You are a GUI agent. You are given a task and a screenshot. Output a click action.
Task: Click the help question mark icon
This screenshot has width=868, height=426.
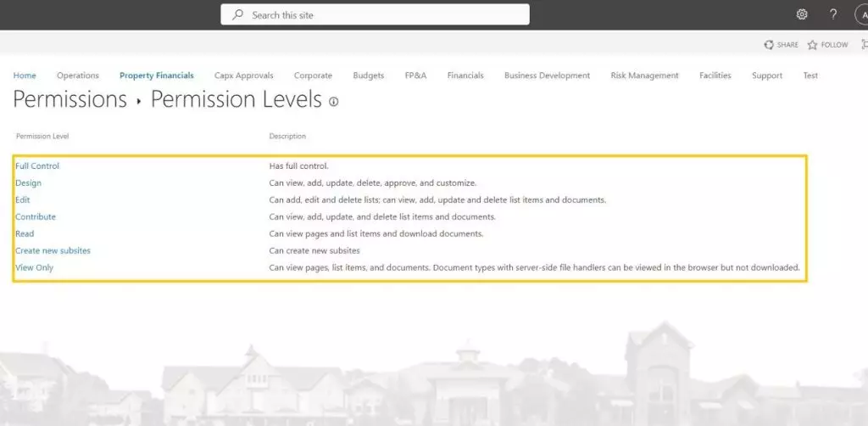click(x=833, y=14)
